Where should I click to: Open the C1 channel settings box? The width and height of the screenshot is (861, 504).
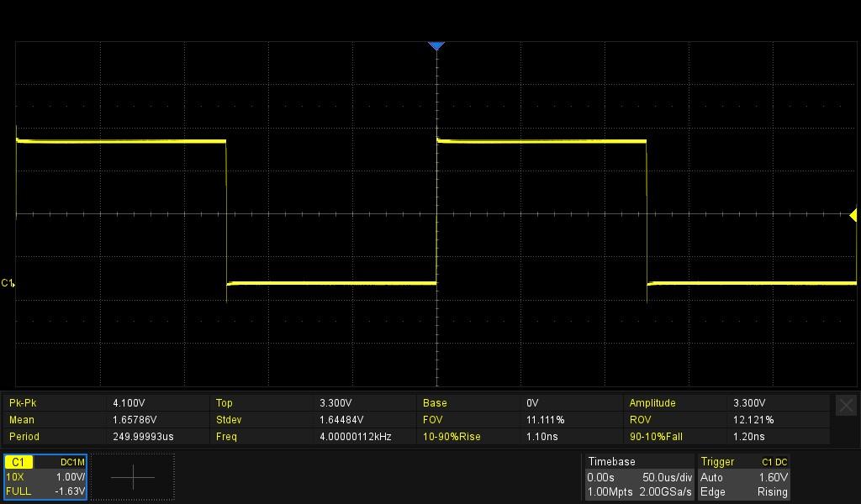pos(45,476)
